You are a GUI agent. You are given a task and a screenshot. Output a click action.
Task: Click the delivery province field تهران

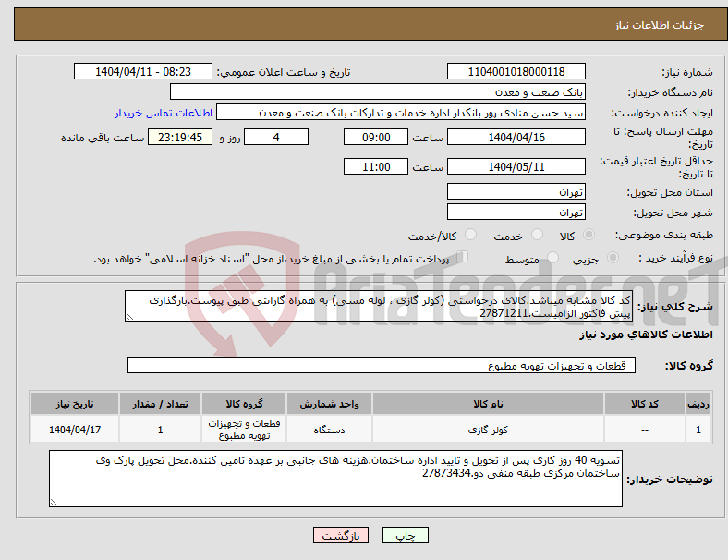[x=516, y=192]
